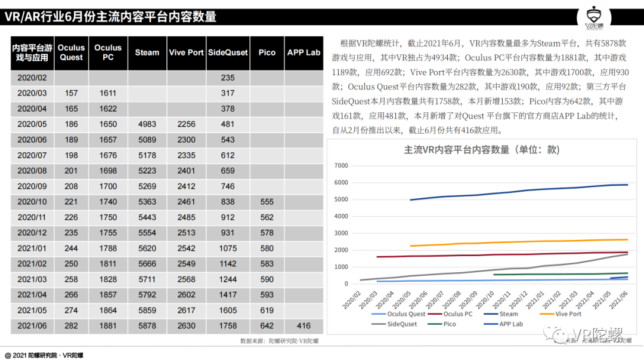
Task: Click the VR陀螺 logo in the title bar
Action: point(594,18)
